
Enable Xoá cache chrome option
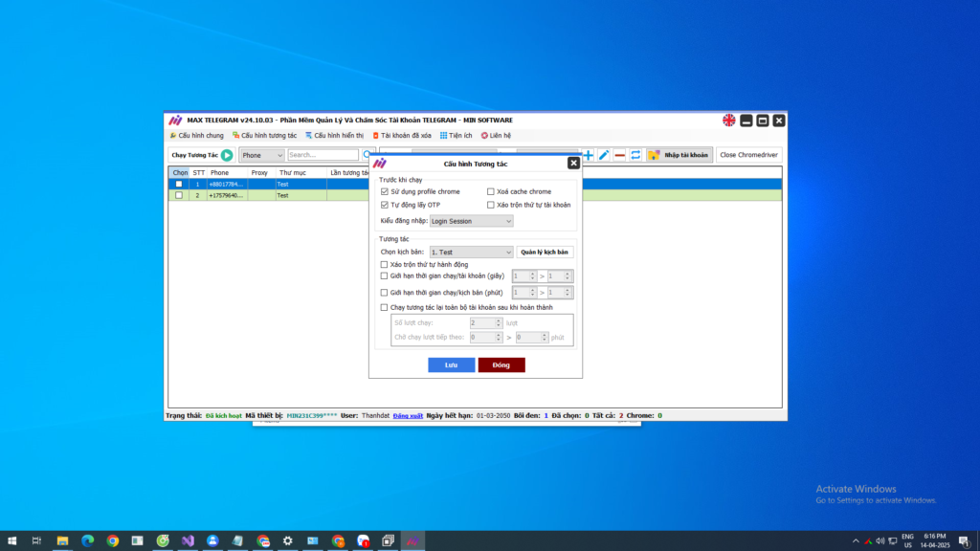pyautogui.click(x=491, y=191)
